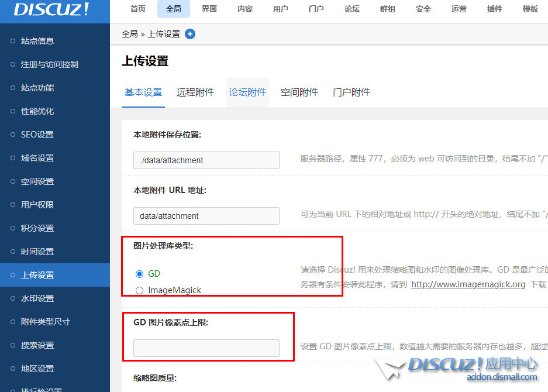The width and height of the screenshot is (548, 392).
Task: Open the 安全 top menu
Action: tap(423, 9)
